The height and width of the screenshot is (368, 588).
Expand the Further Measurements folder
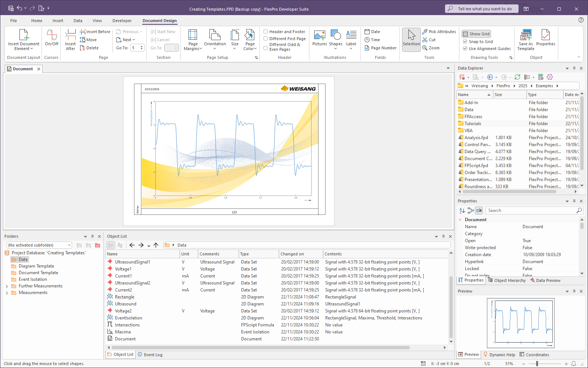click(x=7, y=286)
